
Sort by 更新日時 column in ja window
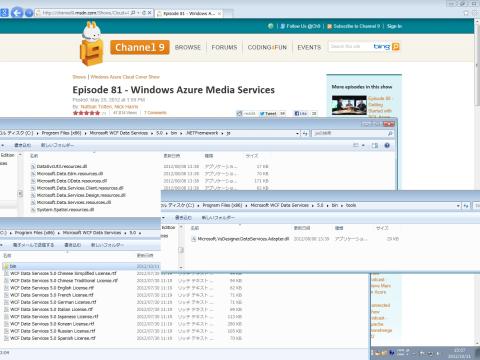172,156
